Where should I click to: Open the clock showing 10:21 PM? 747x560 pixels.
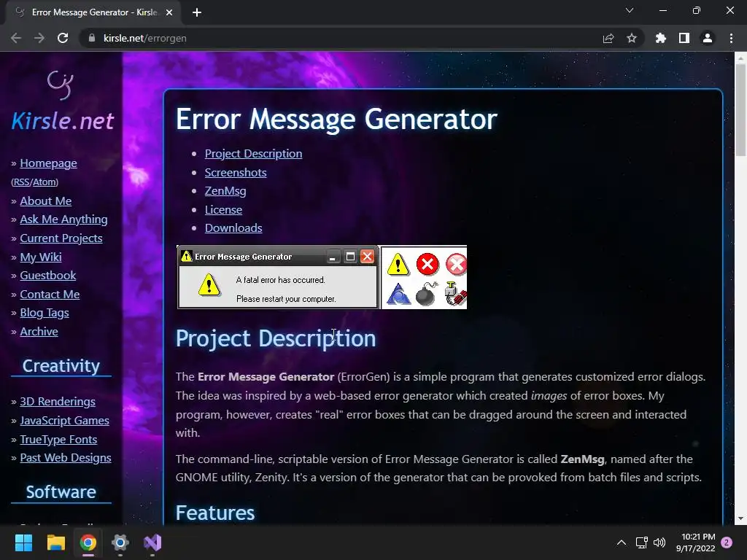(x=696, y=542)
